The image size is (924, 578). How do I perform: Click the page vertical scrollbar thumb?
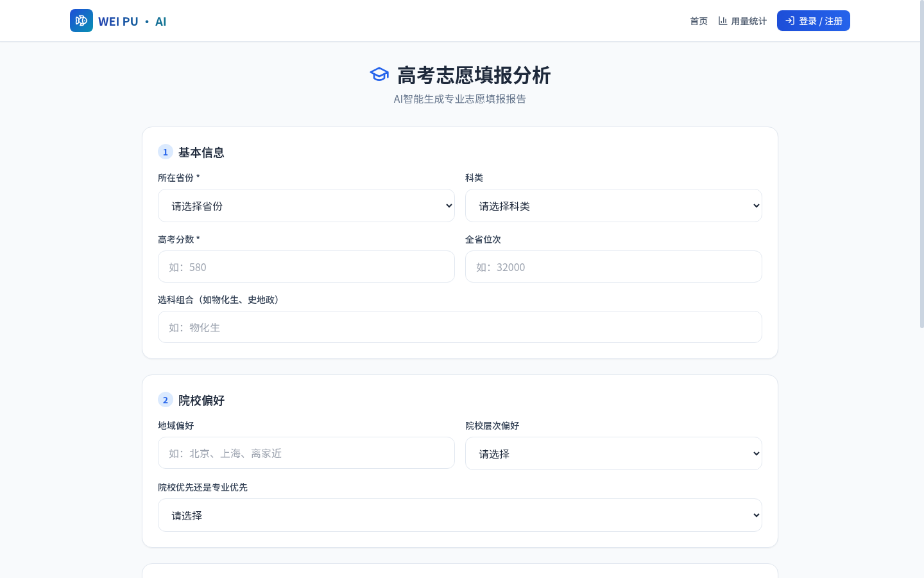pyautogui.click(x=921, y=166)
